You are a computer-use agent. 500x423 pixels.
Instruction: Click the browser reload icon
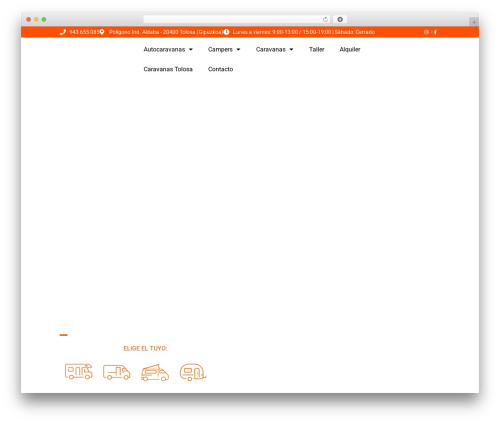coord(325,20)
